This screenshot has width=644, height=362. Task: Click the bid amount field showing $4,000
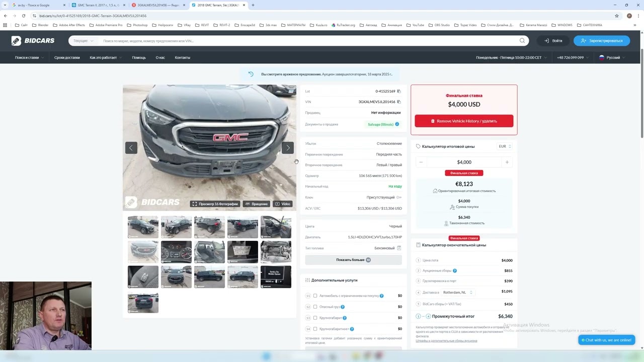click(464, 162)
